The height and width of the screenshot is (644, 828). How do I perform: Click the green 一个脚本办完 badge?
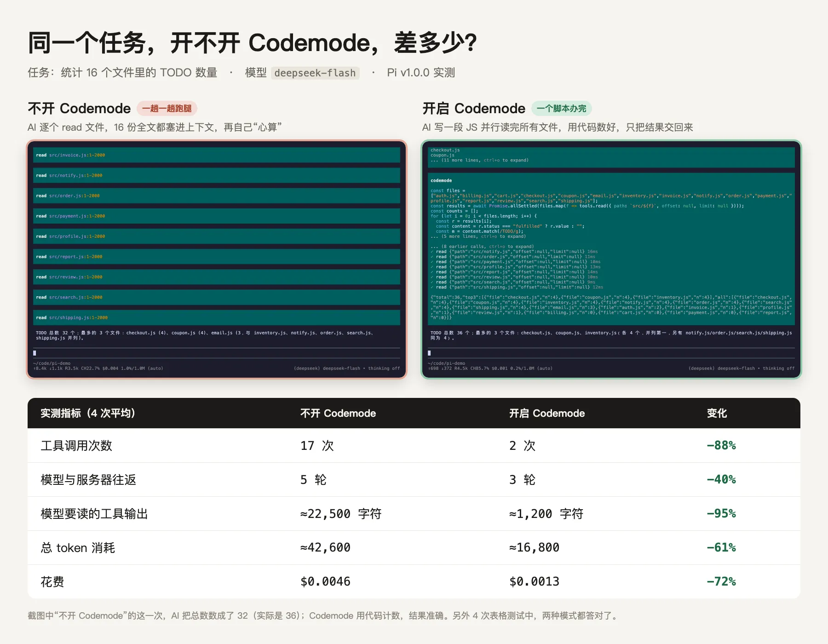click(x=562, y=109)
